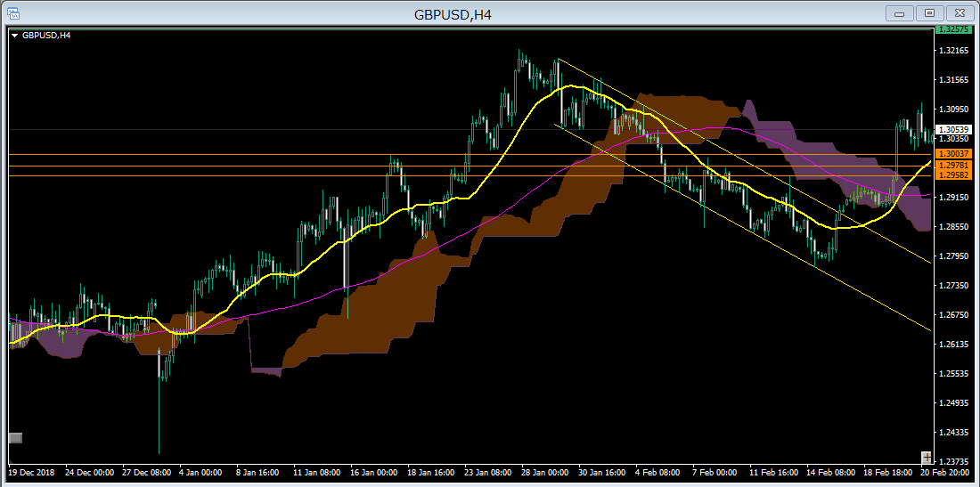The height and width of the screenshot is (487, 980).
Task: Click the 14 Feb 08:00 time axis label
Action: (829, 474)
